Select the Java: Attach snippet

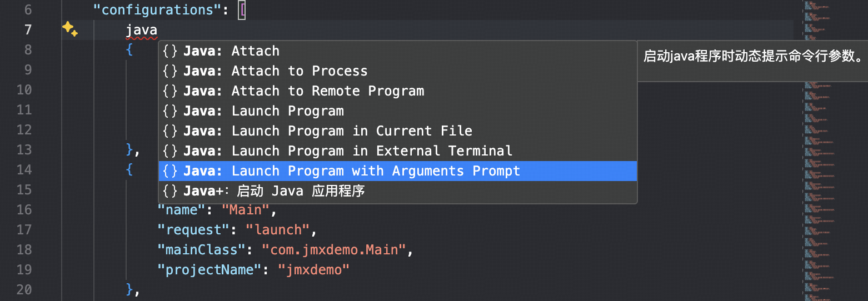[397, 51]
